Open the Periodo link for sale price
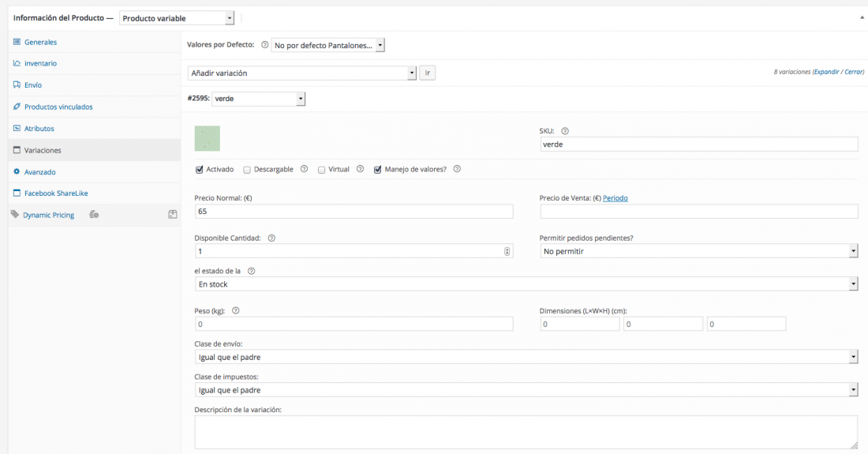 615,198
